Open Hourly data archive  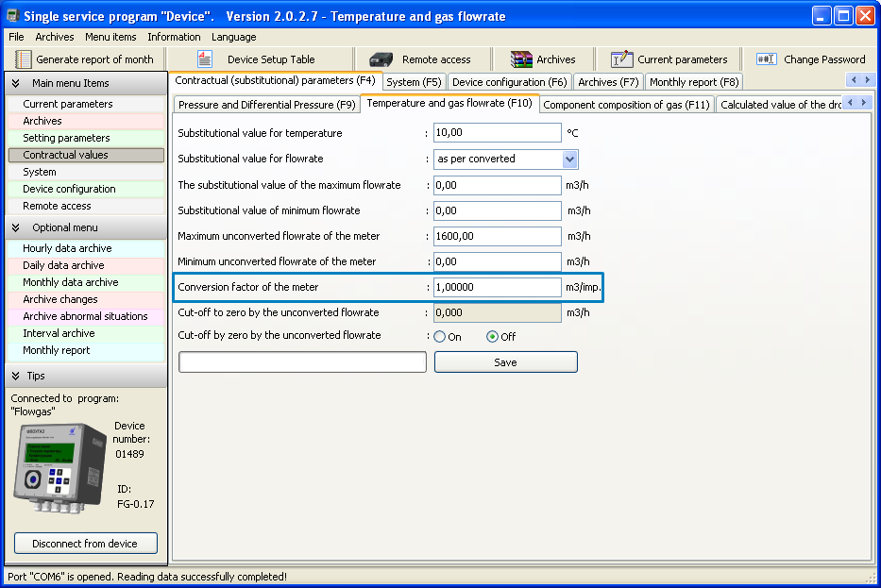(86, 248)
